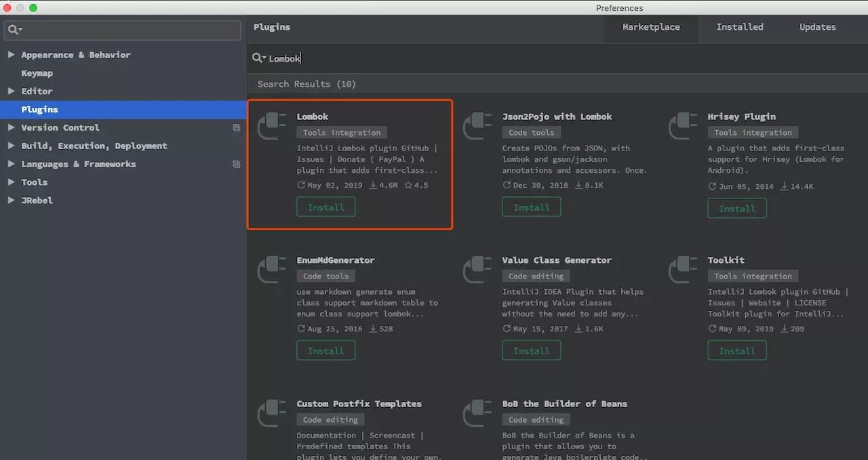Open the EnumMdGenerator title
This screenshot has height=460, width=868.
[336, 260]
